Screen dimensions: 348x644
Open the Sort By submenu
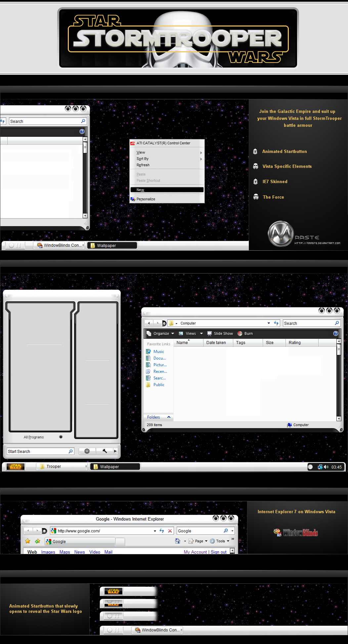pos(167,159)
